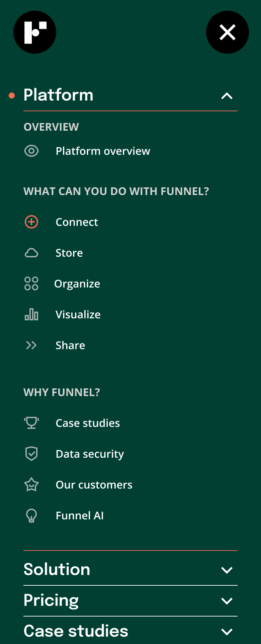Screen dimensions: 261x644
Task: Open Platform overview link
Action: [103, 151]
